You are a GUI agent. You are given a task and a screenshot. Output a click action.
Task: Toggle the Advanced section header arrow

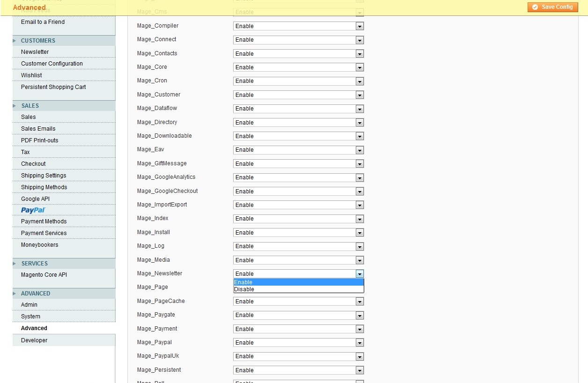click(x=15, y=294)
